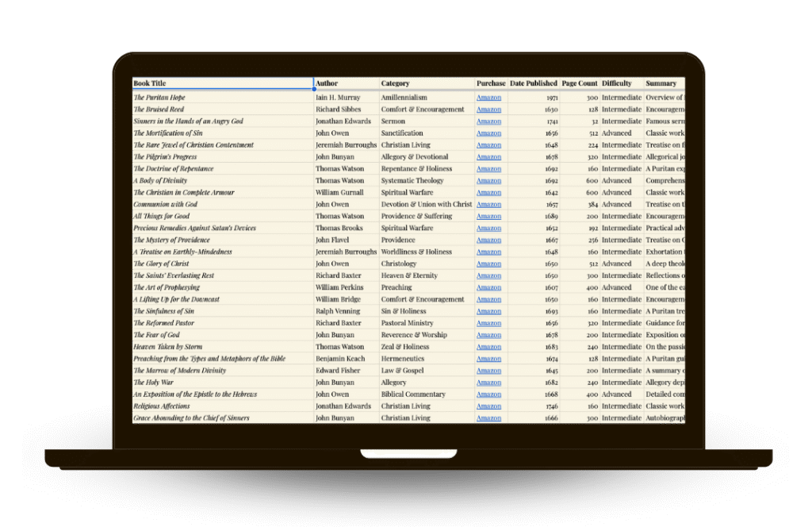Click the Author column header

tap(346, 83)
